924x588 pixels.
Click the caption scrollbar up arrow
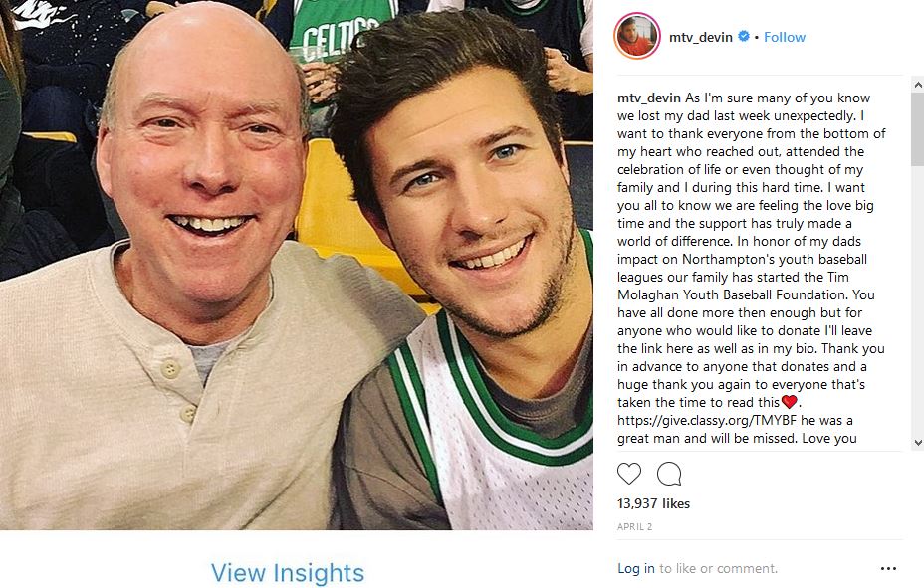pos(917,85)
